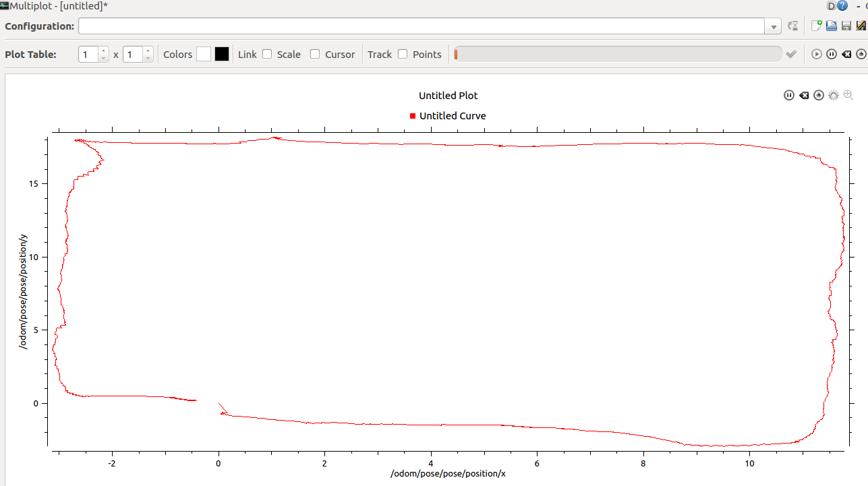Open the context help question mark icon
Screen dimensions: 868x486
[842, 5]
